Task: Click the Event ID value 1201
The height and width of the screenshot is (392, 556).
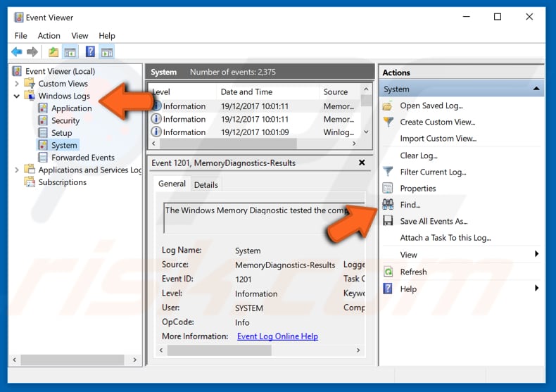Action: point(244,279)
